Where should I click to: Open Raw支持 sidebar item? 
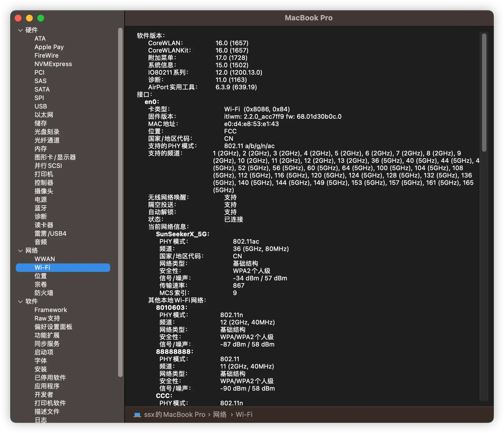tap(47, 319)
